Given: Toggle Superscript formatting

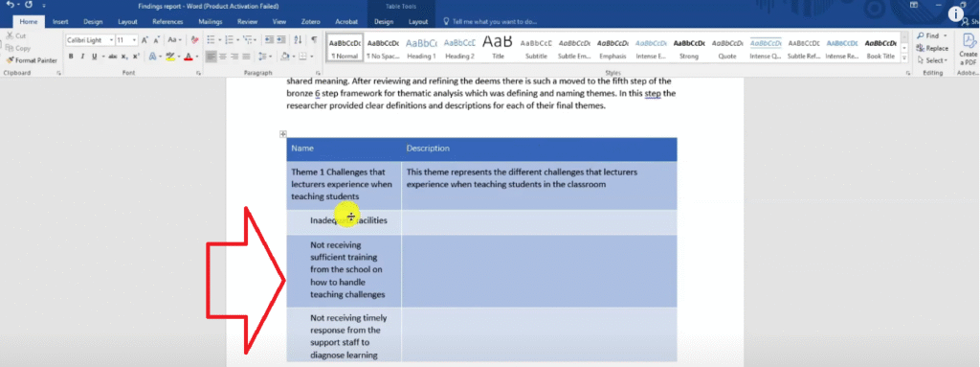Looking at the screenshot, I should (x=136, y=57).
